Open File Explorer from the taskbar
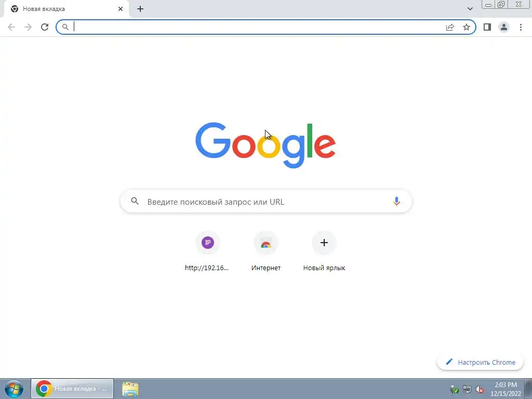 (x=130, y=389)
